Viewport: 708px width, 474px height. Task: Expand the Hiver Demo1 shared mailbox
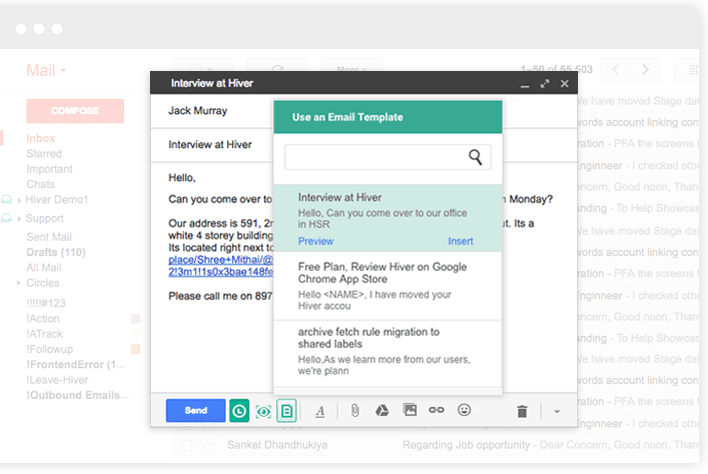19,200
